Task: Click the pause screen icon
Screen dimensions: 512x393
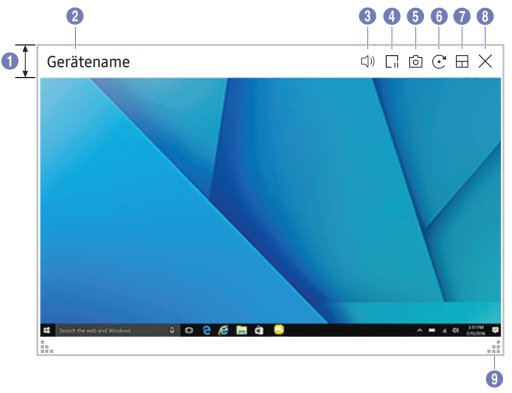Action: click(392, 62)
